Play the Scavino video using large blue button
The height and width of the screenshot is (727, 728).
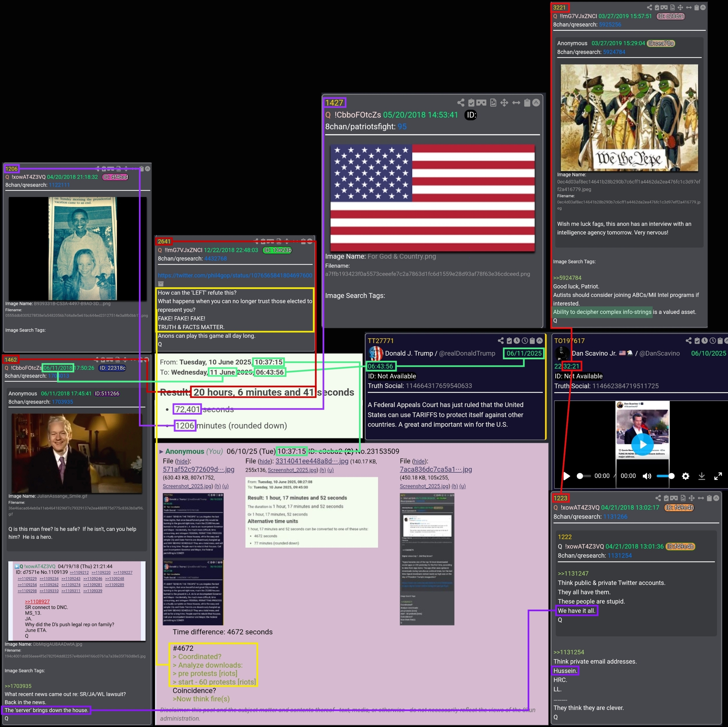[x=643, y=444]
